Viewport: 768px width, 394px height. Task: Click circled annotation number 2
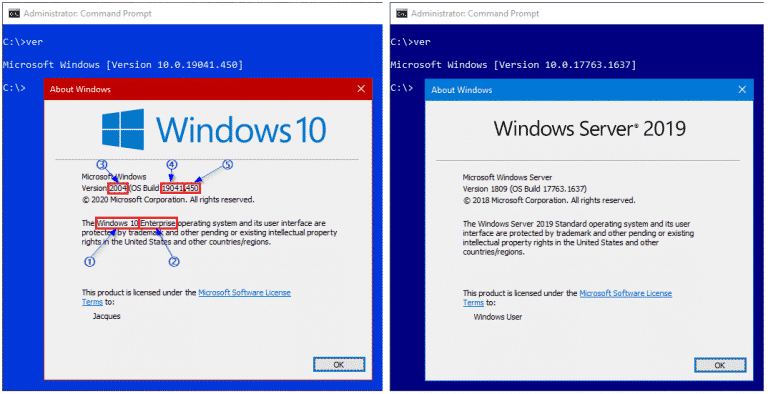point(174,262)
